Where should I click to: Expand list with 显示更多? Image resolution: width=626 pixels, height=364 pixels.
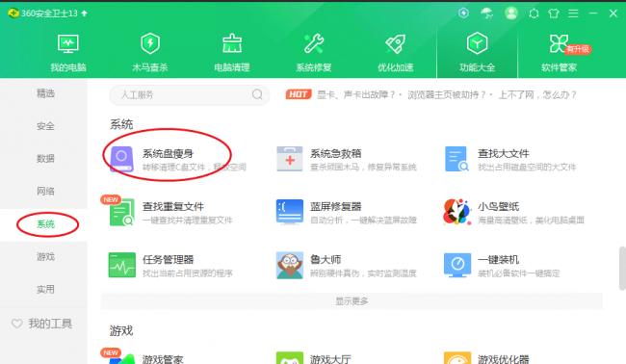352,301
